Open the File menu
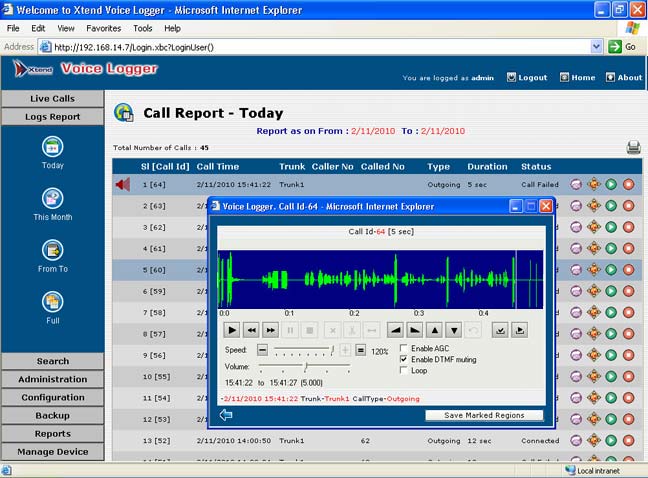The width and height of the screenshot is (648, 478). click(x=13, y=28)
